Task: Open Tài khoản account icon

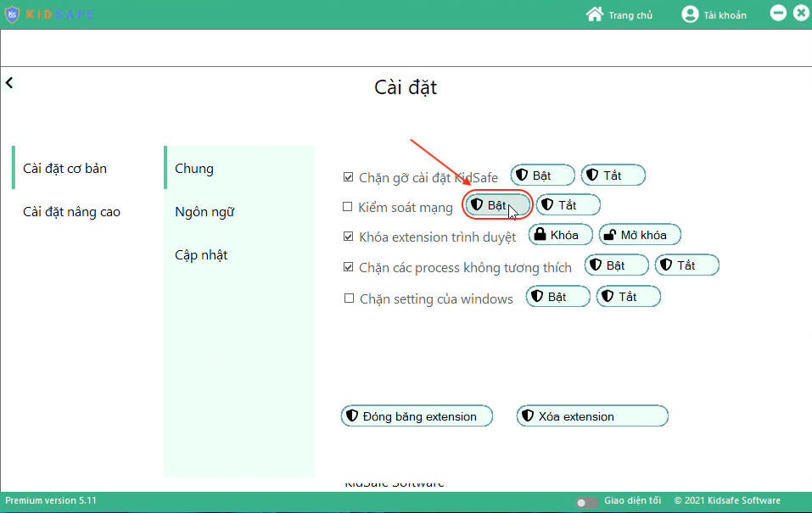Action: pyautogui.click(x=690, y=14)
